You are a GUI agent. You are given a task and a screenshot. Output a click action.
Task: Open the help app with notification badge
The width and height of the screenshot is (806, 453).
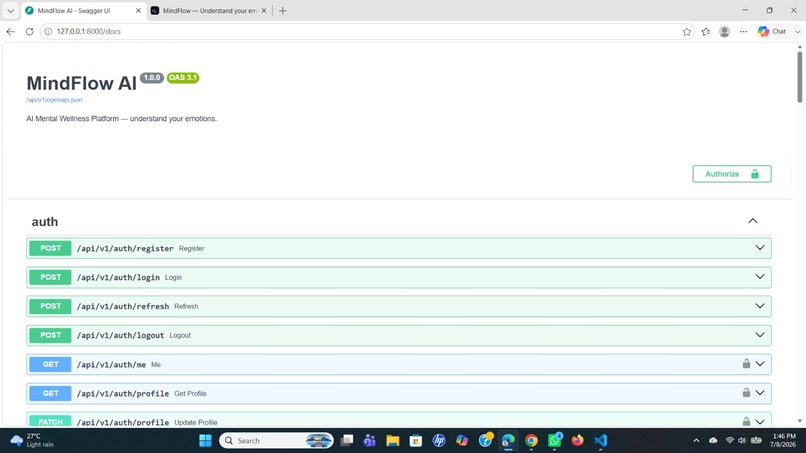485,441
